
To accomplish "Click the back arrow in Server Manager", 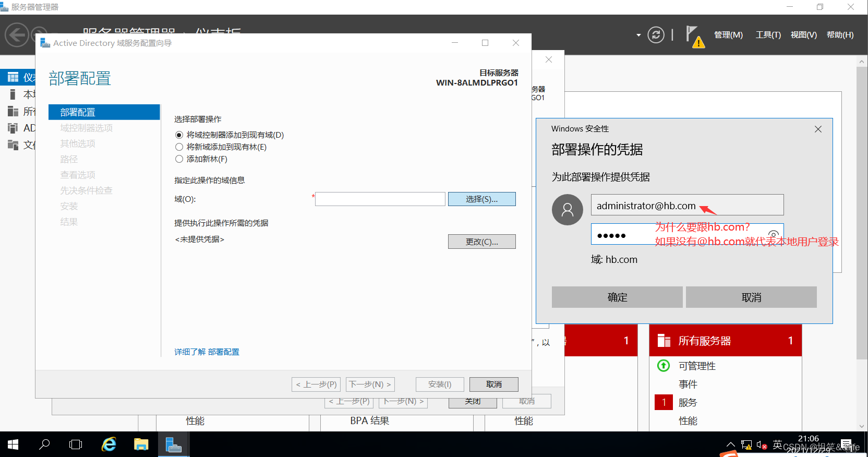I will (17, 35).
